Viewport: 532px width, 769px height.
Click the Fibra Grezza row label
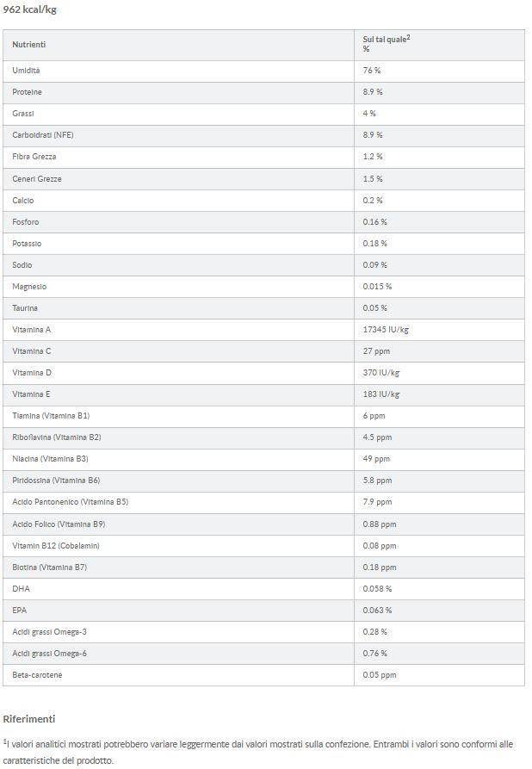tap(34, 157)
